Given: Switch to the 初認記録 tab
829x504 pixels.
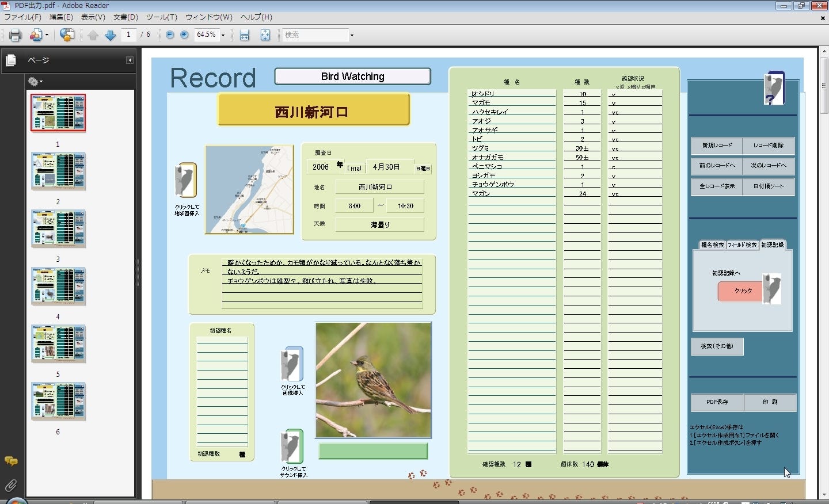Looking at the screenshot, I should point(773,245).
